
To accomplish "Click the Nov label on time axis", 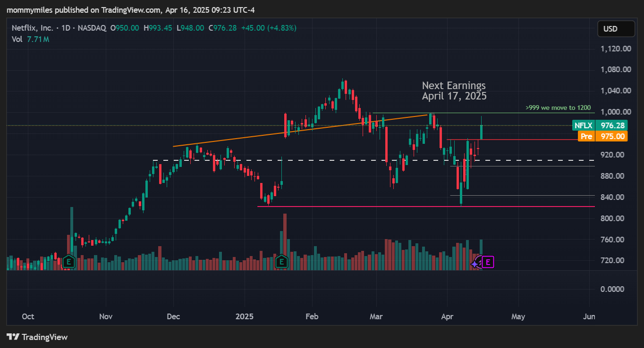I will (x=106, y=316).
